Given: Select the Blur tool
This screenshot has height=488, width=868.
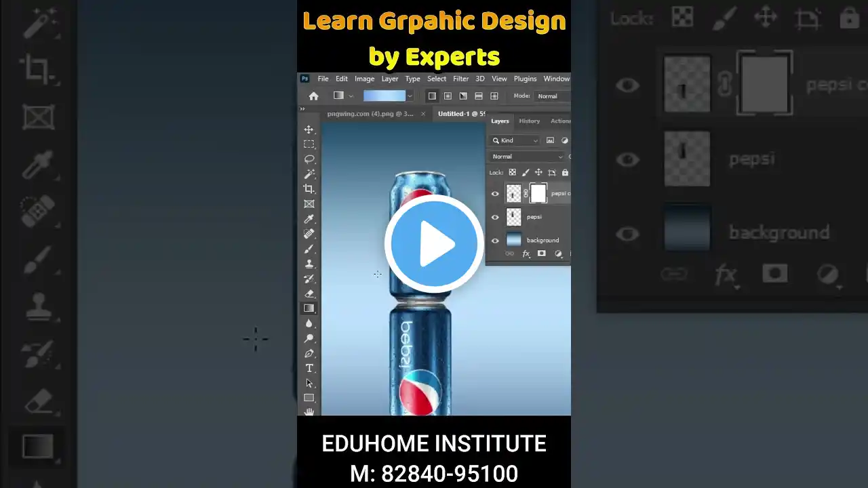Looking at the screenshot, I should 309,323.
